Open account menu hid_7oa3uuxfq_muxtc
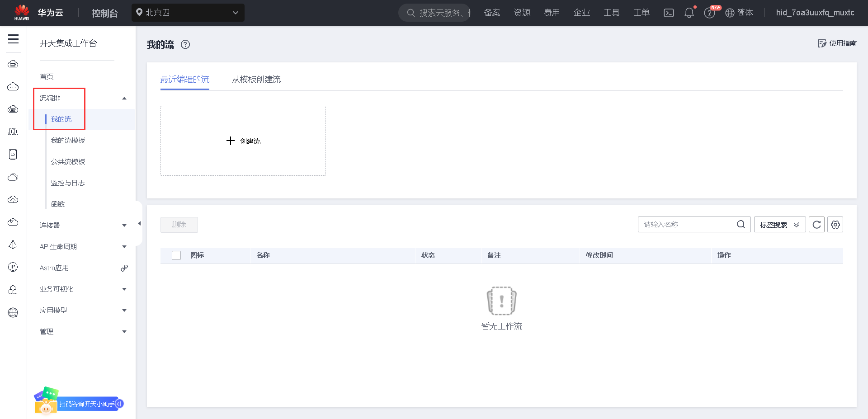The image size is (868, 419). click(x=815, y=13)
